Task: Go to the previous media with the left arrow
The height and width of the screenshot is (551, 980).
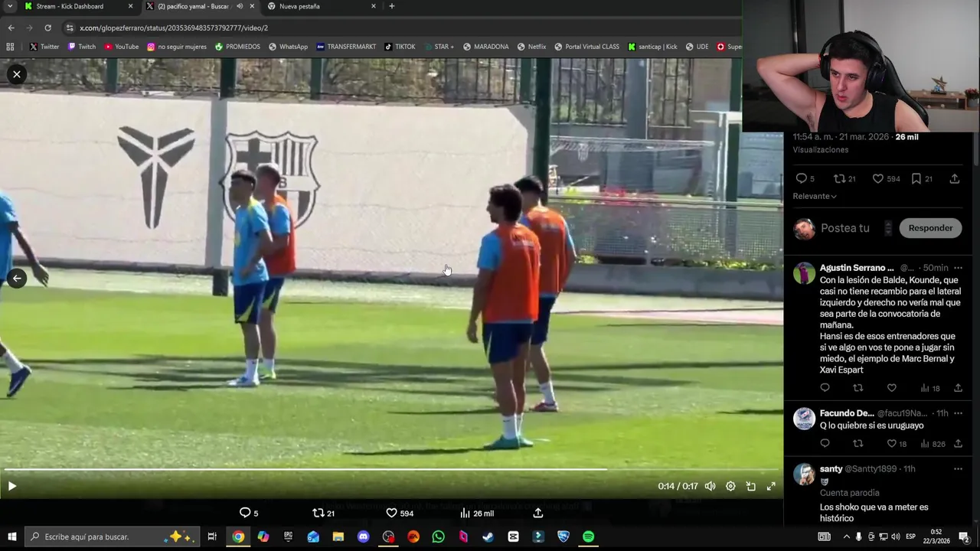Action: (16, 279)
